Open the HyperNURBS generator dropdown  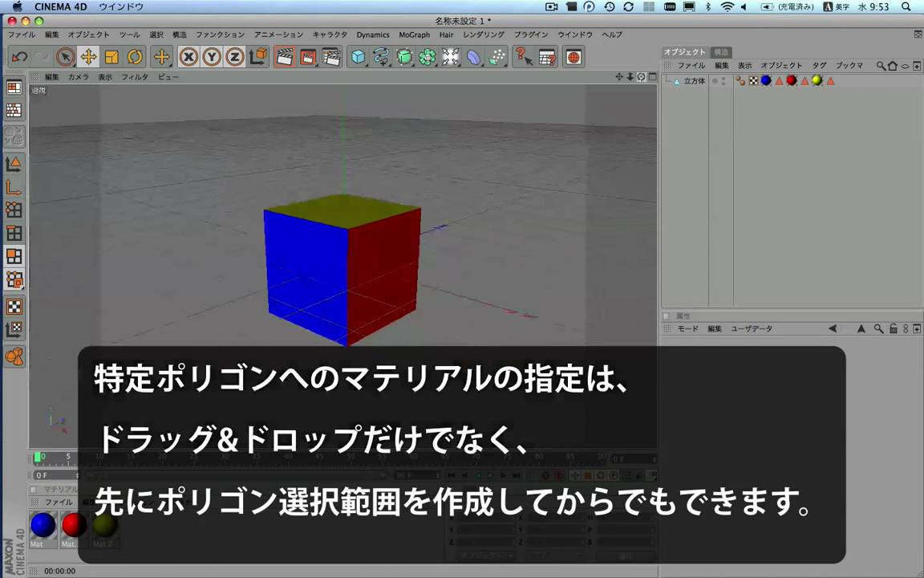(x=404, y=57)
